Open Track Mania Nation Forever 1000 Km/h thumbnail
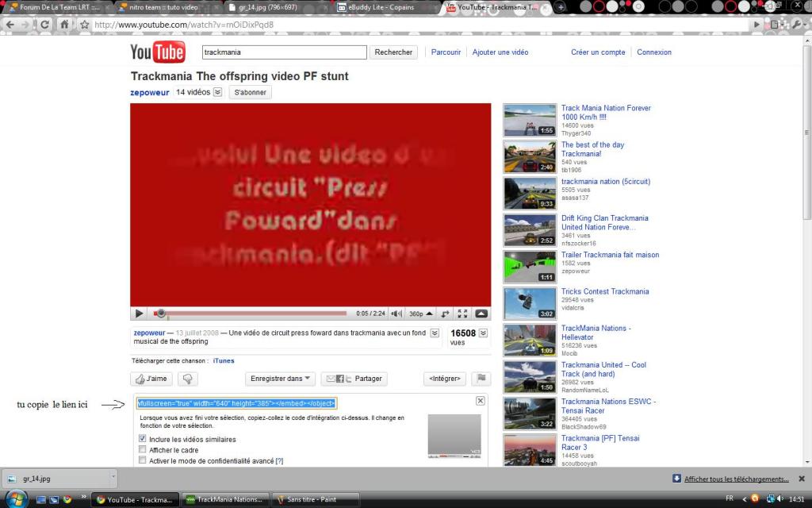The image size is (812, 508). (x=530, y=121)
